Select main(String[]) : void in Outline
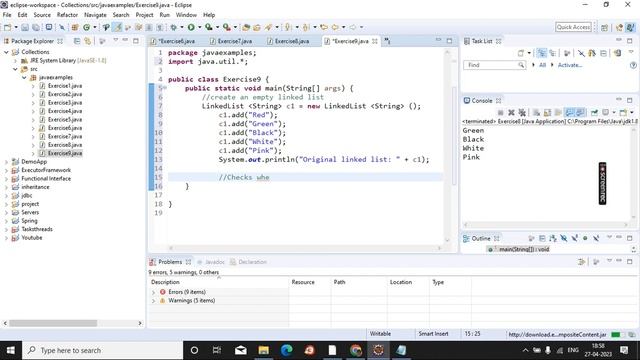This screenshot has width=640, height=360. (x=524, y=249)
